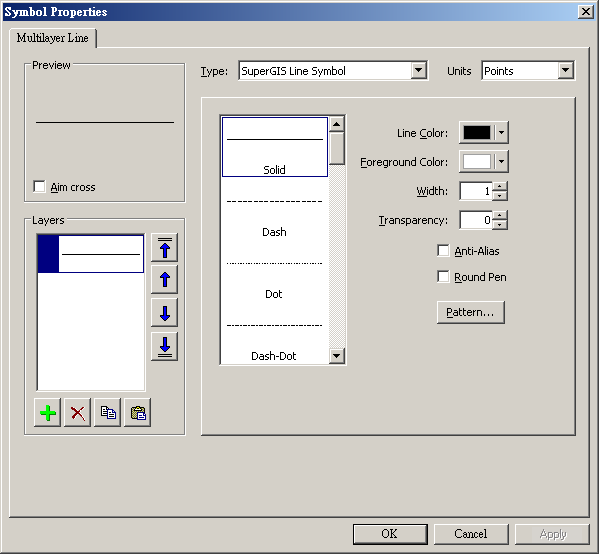This screenshot has width=599, height=554.
Task: Move selected layer down one level
Action: (164, 313)
